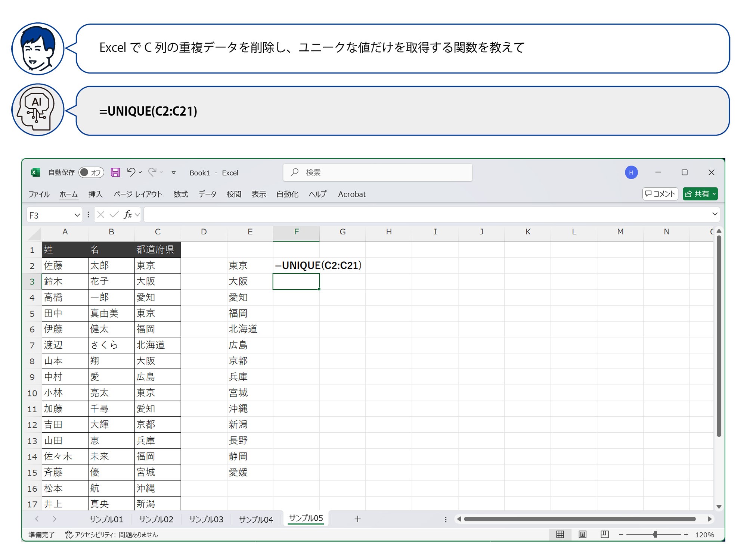This screenshot has height=560, width=747.
Task: Toggle the AutoSave switch
Action: tap(91, 172)
